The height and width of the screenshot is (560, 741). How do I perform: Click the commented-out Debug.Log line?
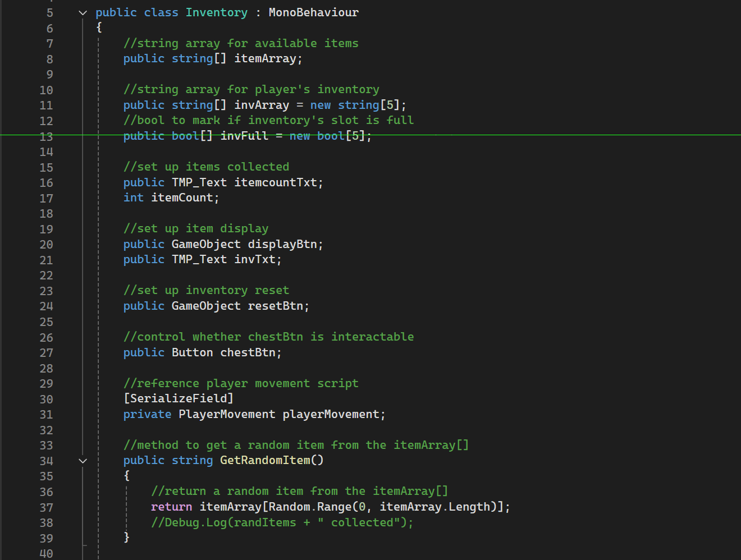point(282,522)
